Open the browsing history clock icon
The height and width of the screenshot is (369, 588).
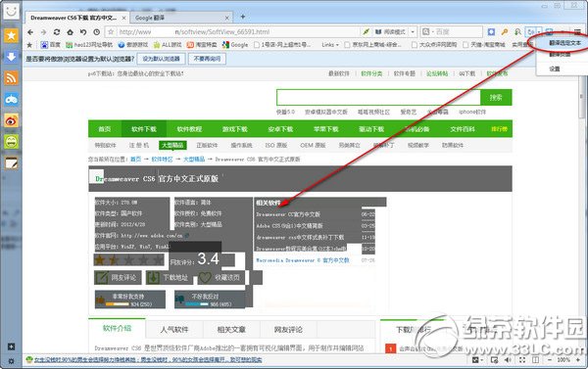point(96,32)
